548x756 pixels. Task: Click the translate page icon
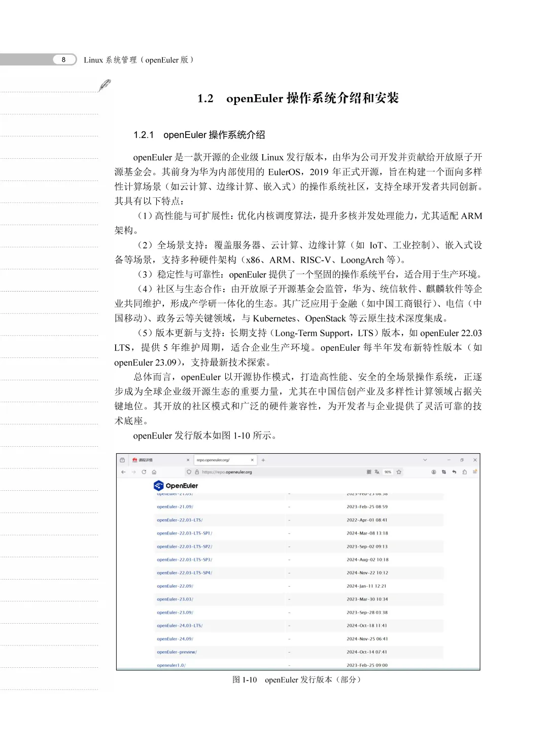377,472
